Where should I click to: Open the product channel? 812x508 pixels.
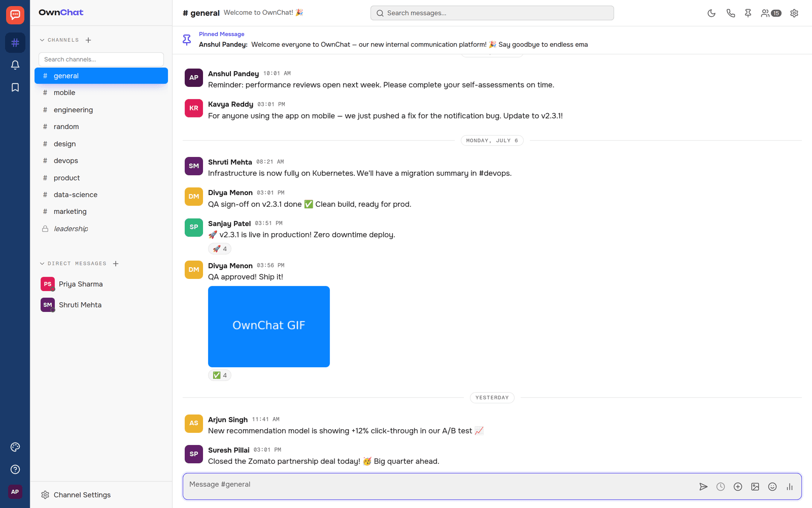click(x=101, y=178)
